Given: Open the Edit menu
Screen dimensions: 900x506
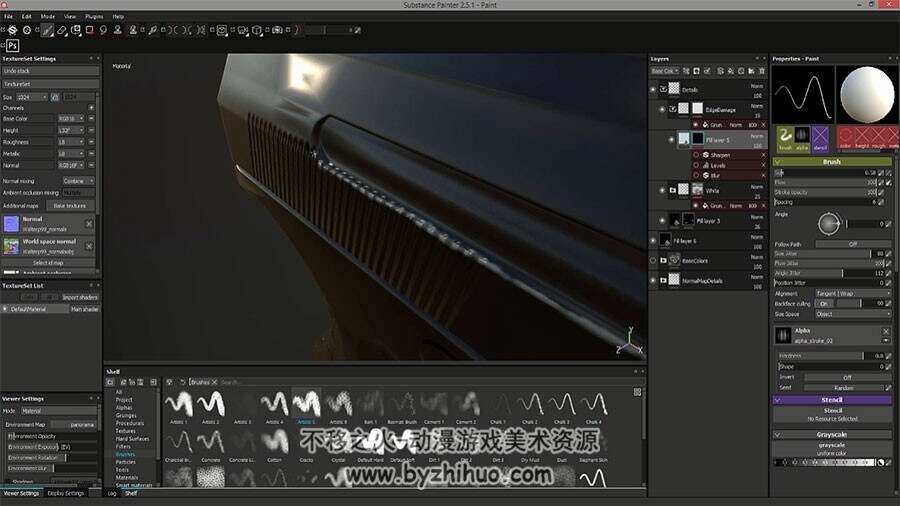Looking at the screenshot, I should (x=27, y=17).
